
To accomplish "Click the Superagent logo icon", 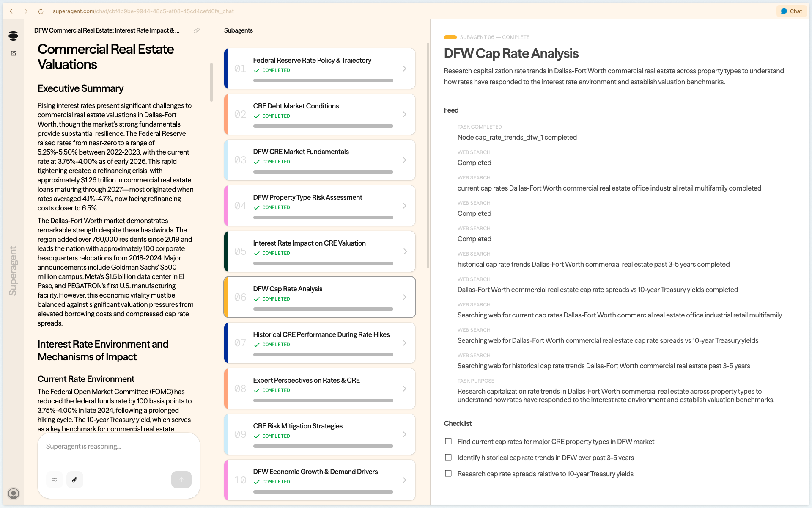I will coord(13,36).
